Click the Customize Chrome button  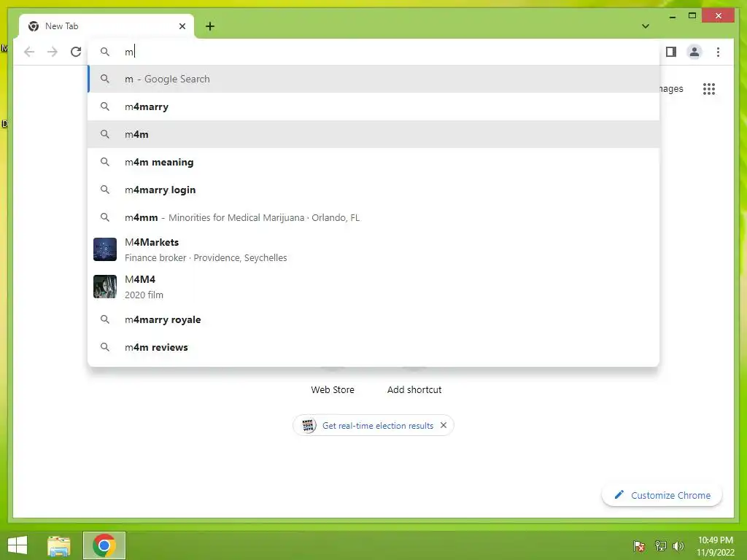coord(662,495)
